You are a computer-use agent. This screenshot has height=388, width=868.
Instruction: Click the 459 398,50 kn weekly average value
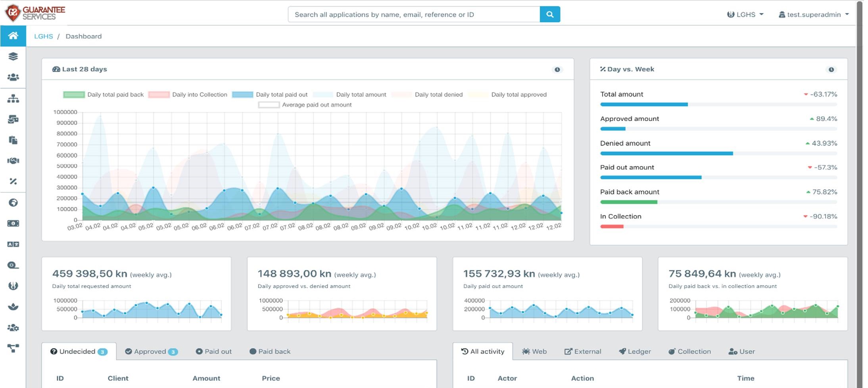(90, 274)
